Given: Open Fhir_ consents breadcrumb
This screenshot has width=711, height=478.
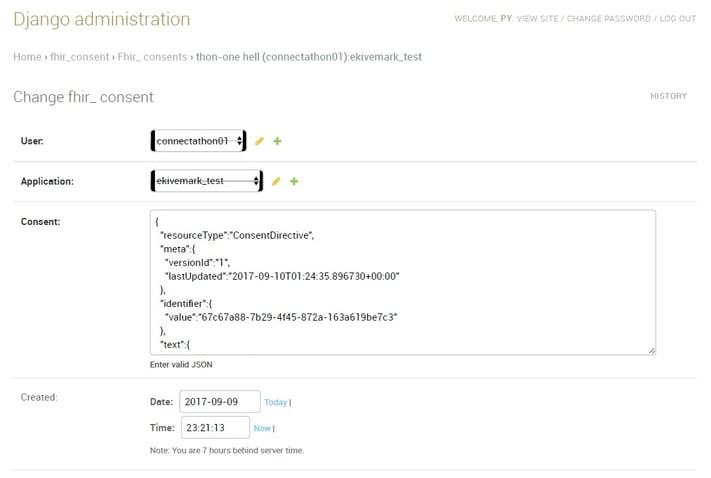Looking at the screenshot, I should tap(152, 57).
